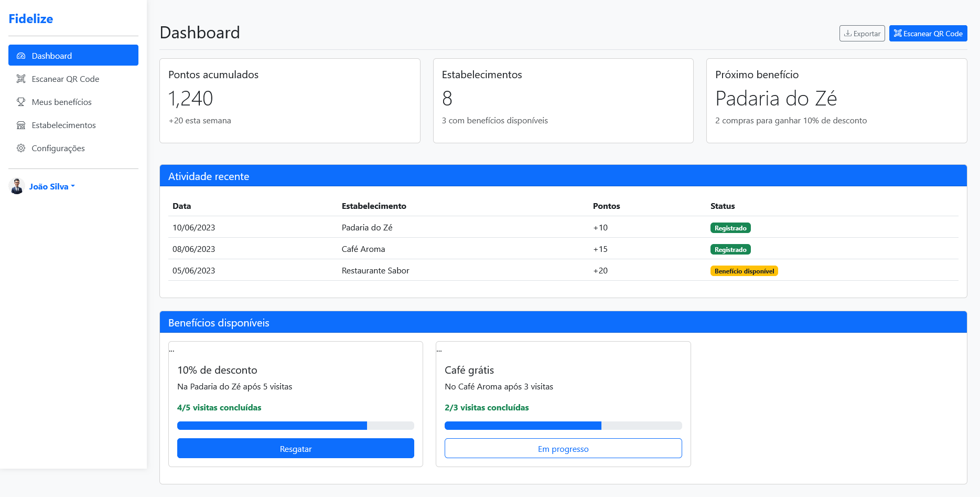The image size is (980, 497).
Task: Click the Benefício disponível yellow badge
Action: [744, 271]
